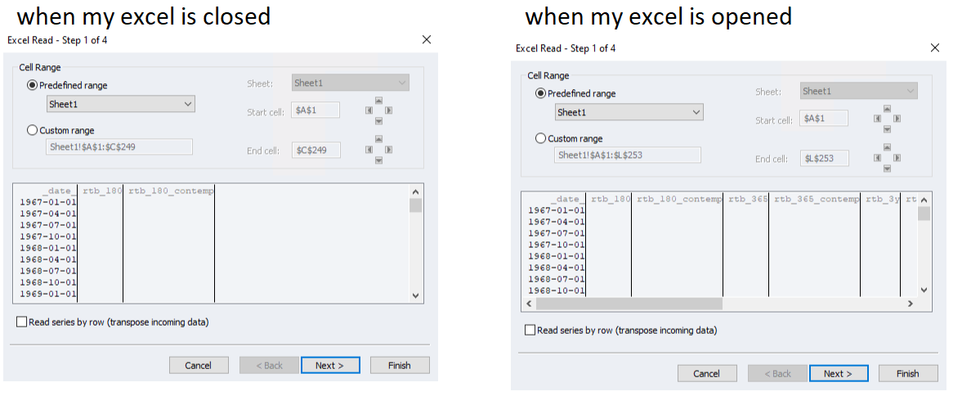The image size is (980, 414).
Task: Click Start cell right arrow in closed-Excel dialog
Action: click(x=389, y=110)
